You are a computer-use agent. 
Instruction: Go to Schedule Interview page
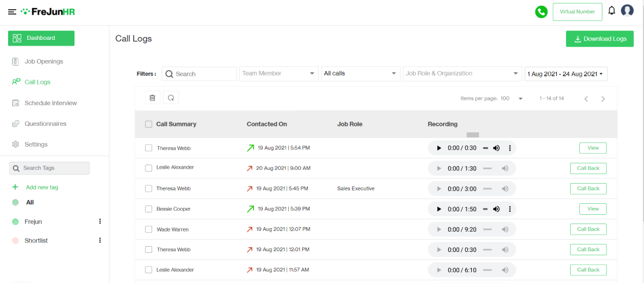[x=50, y=103]
